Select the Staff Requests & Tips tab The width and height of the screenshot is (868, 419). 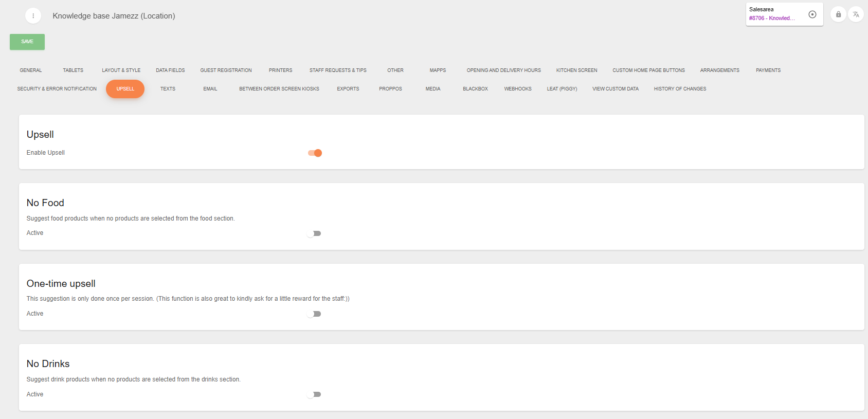click(x=338, y=70)
